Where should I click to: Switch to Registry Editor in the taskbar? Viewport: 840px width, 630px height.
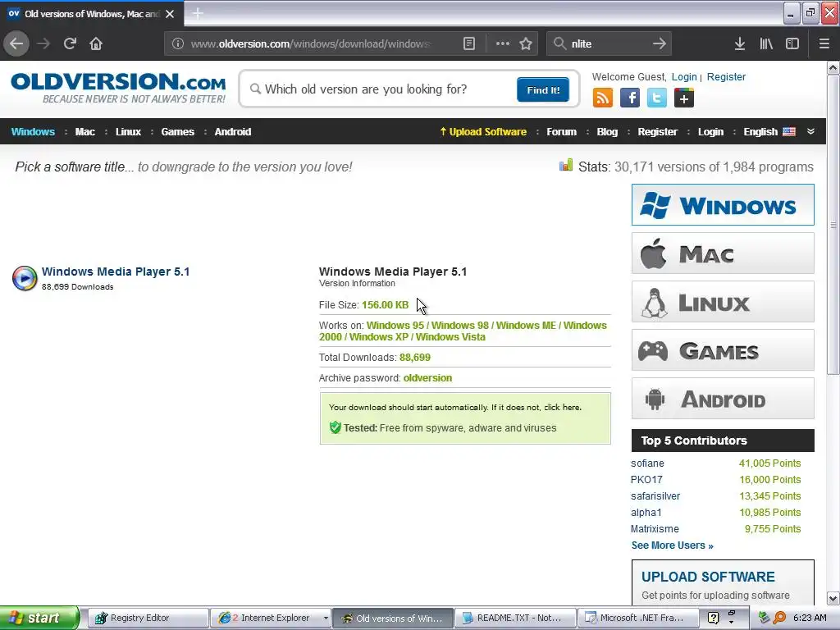[148, 618]
